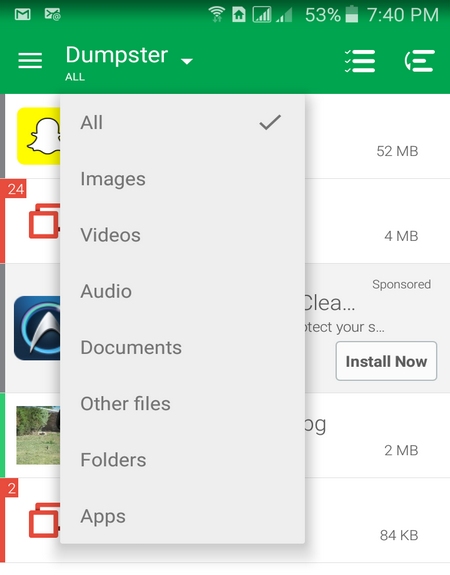Select the All filter option
This screenshot has height=575, width=450.
pos(182,122)
